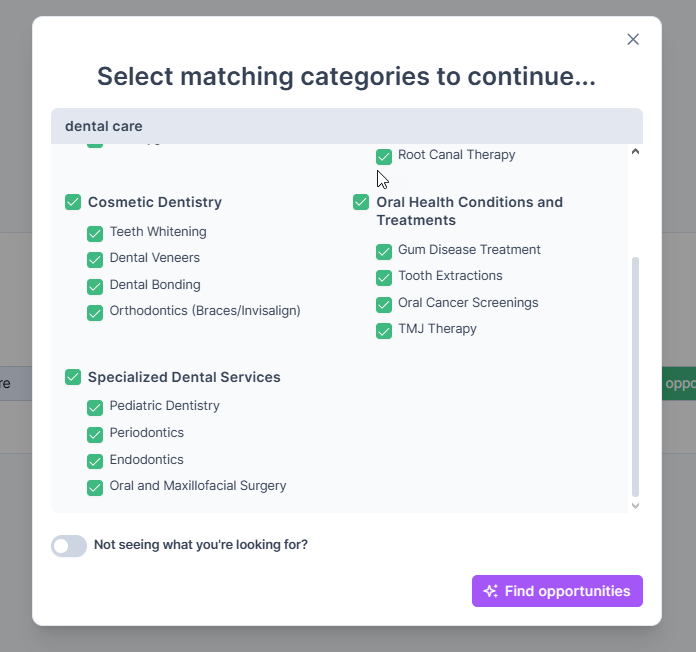Uncheck the Teeth Whitening checkbox
Screen dimensions: 696x652
click(x=95, y=233)
